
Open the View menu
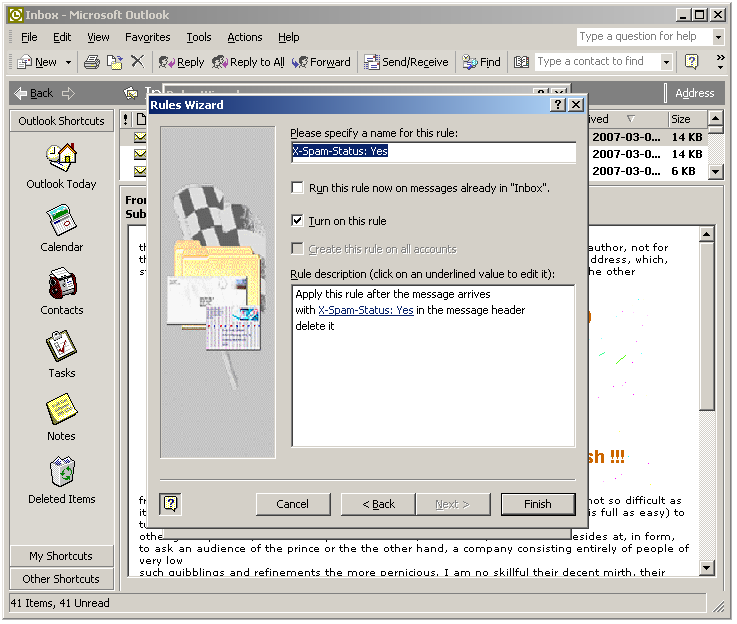pyautogui.click(x=98, y=37)
